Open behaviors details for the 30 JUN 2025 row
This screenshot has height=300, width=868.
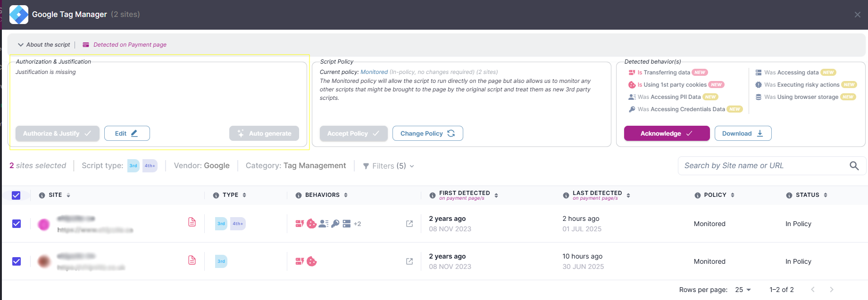point(409,261)
